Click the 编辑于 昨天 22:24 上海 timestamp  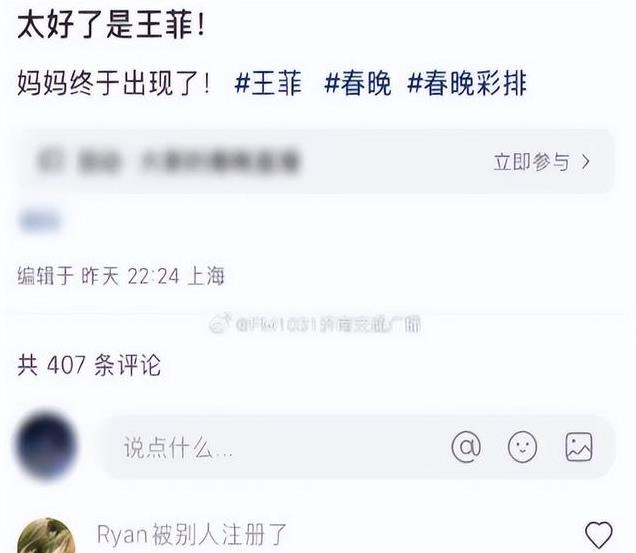(x=121, y=276)
